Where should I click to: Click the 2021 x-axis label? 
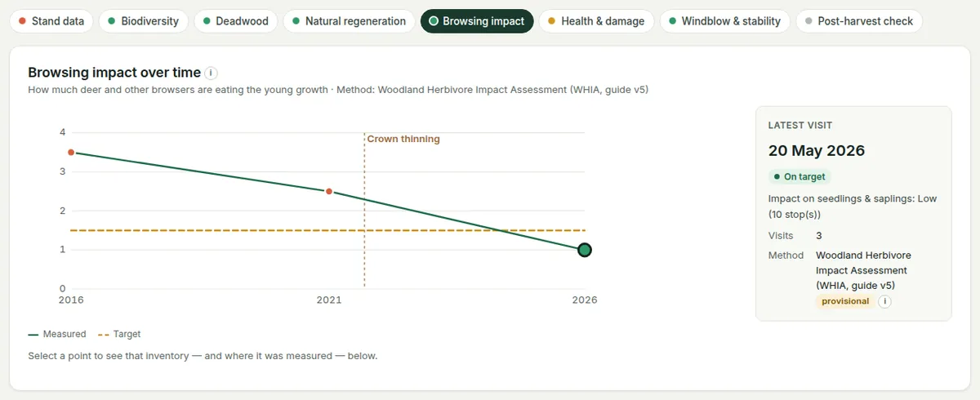pyautogui.click(x=329, y=300)
